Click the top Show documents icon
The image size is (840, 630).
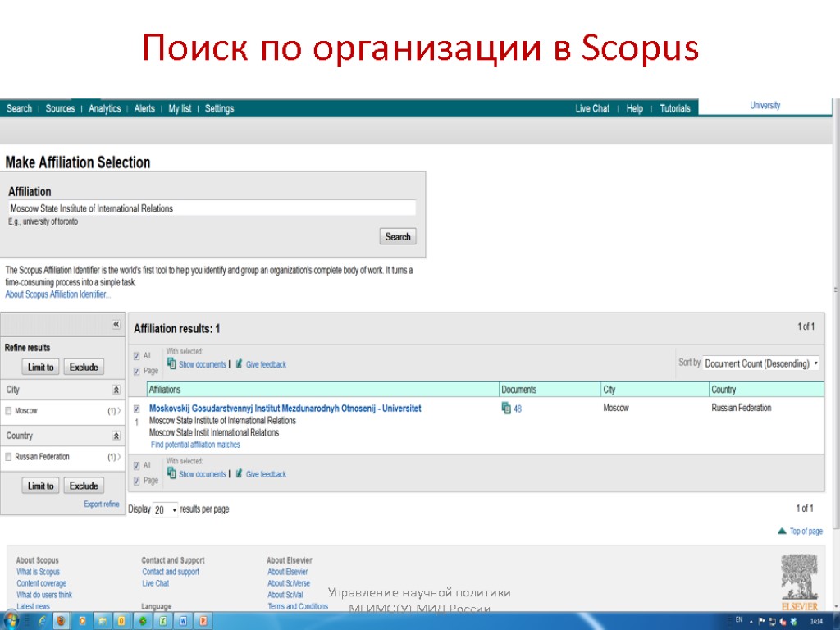(171, 363)
